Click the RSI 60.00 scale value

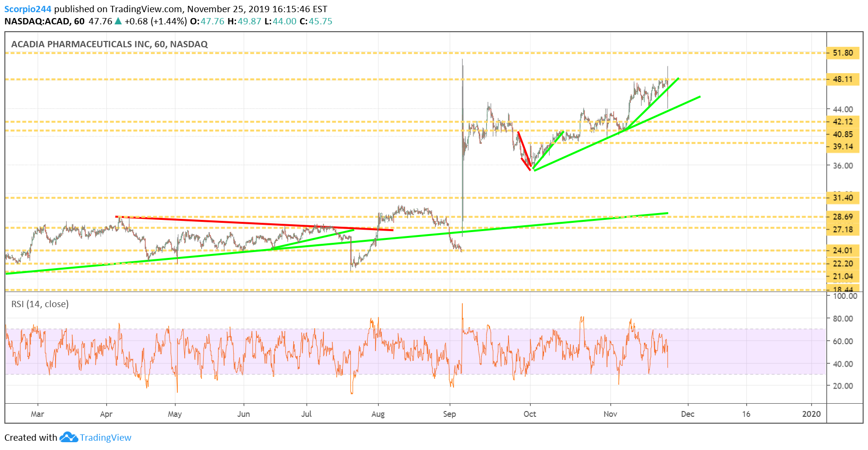point(843,341)
